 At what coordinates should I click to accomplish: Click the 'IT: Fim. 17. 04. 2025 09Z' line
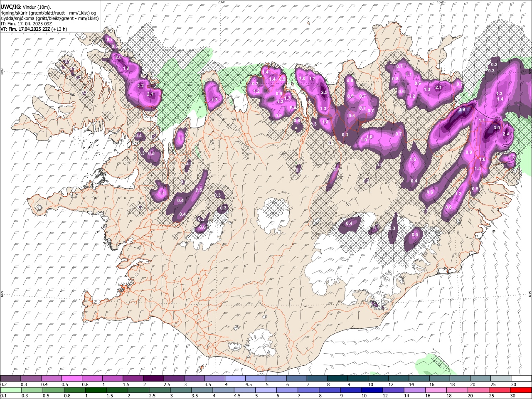[26, 24]
